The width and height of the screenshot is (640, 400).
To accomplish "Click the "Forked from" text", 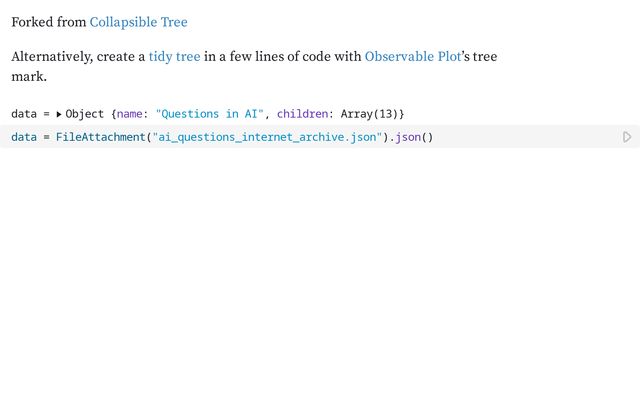I will coord(48,22).
